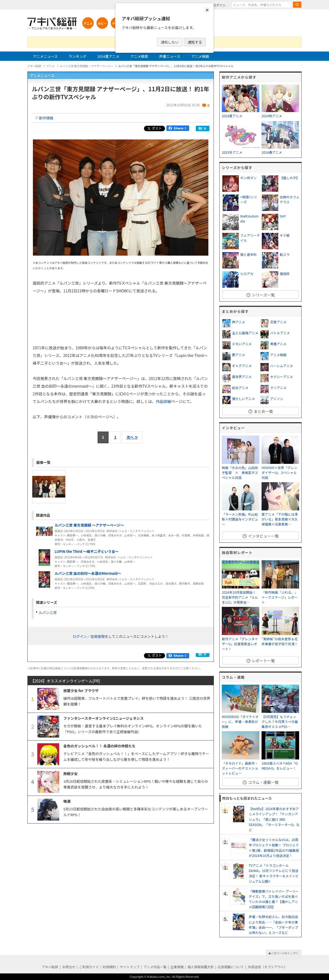The image size is (329, 980).
Task: Click 次へ next page link
Action: coord(132,437)
